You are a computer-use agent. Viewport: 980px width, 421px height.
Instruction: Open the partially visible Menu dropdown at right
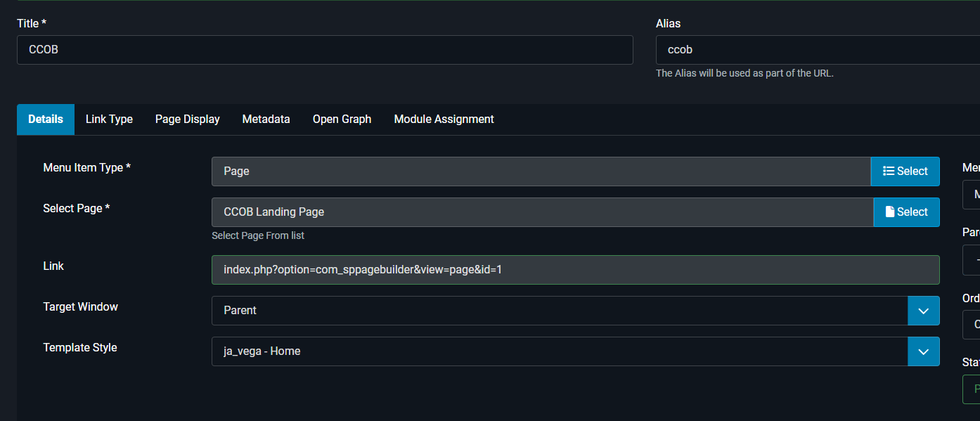tap(972, 195)
